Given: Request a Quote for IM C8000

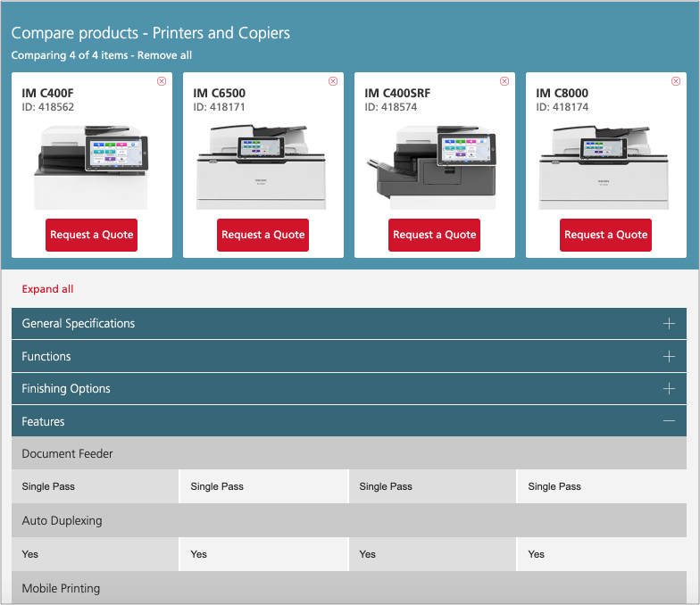Looking at the screenshot, I should 605,235.
